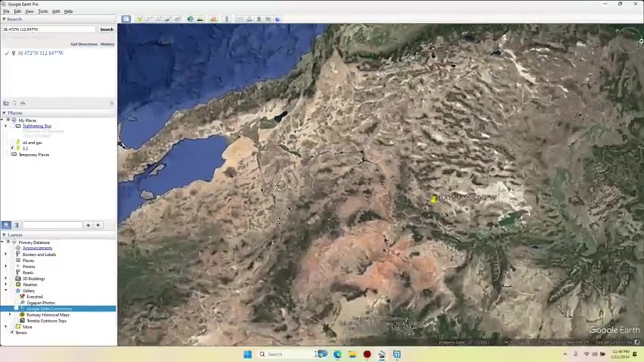Open File Explorer from taskbar
Image resolution: width=644 pixels, height=362 pixels.
tap(352, 354)
